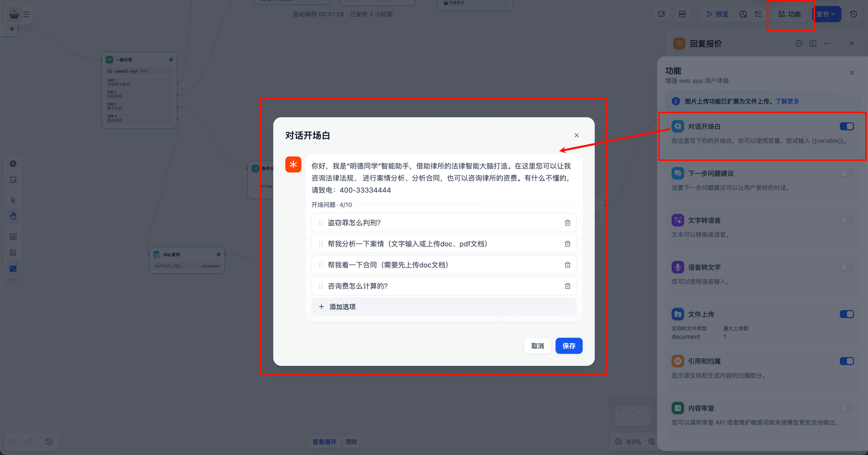Viewport: 868px width, 455px height.
Task: Delete the 咨询费怎么计算的 opening question
Action: 567,286
